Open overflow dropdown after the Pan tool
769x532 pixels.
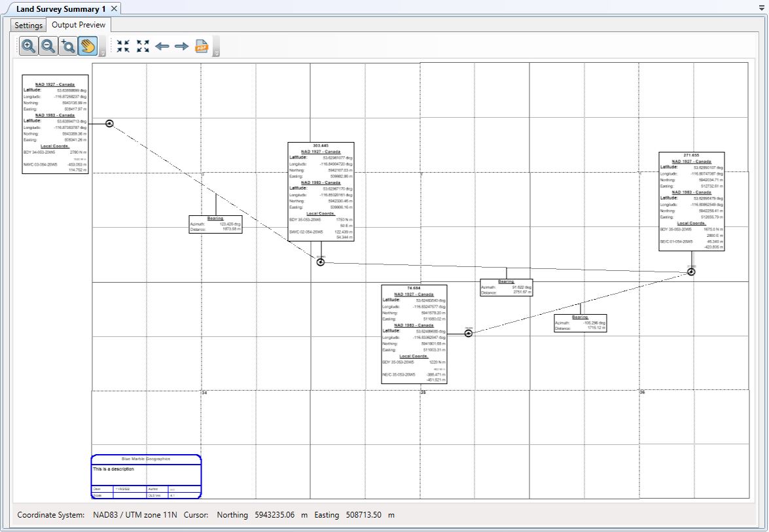(102, 52)
